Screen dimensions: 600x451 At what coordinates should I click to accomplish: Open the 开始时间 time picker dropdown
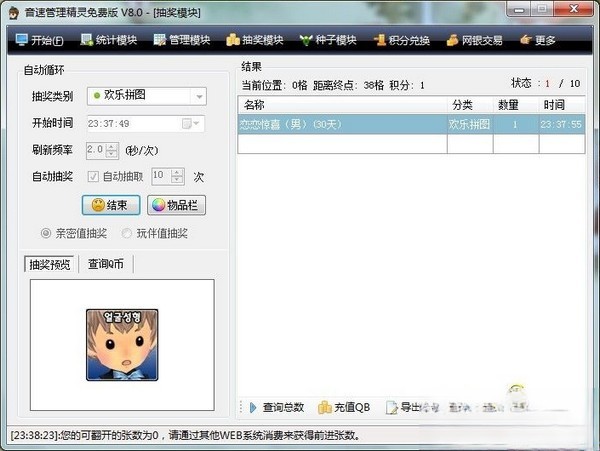click(x=191, y=124)
